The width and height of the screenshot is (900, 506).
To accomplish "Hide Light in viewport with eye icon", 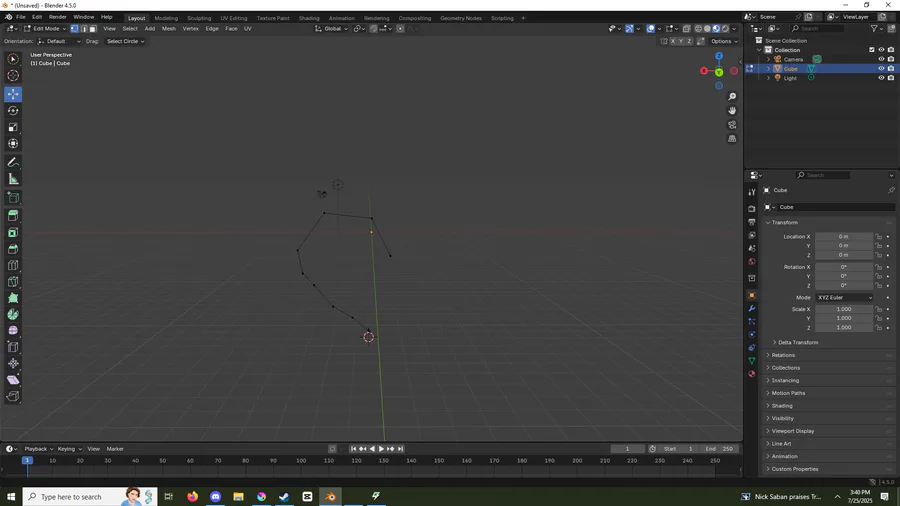I will click(881, 78).
